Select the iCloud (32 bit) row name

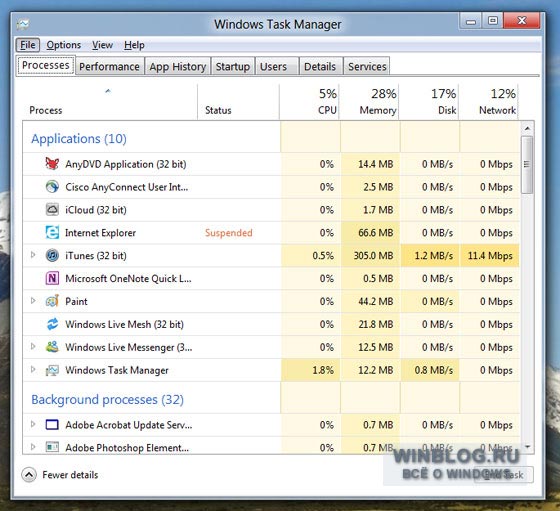pos(96,210)
